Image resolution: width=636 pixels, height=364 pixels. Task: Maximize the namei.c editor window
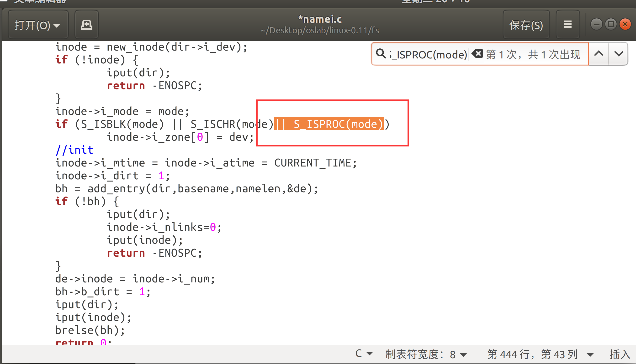(611, 24)
